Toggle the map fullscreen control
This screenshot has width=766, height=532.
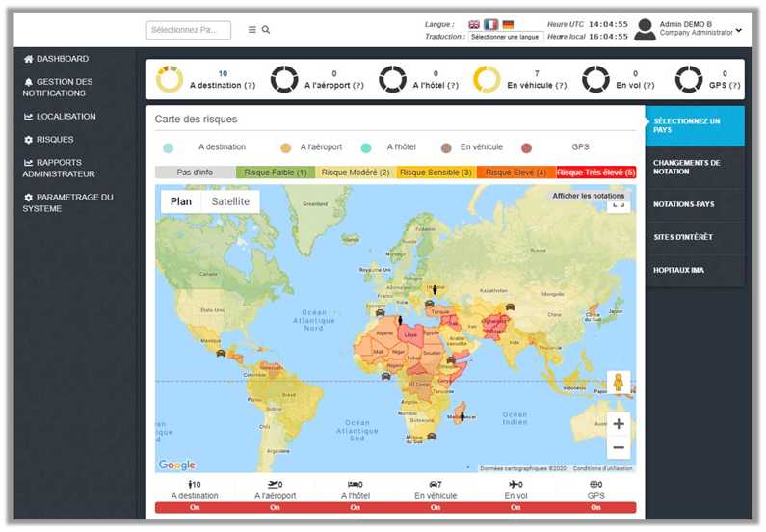click(x=619, y=205)
